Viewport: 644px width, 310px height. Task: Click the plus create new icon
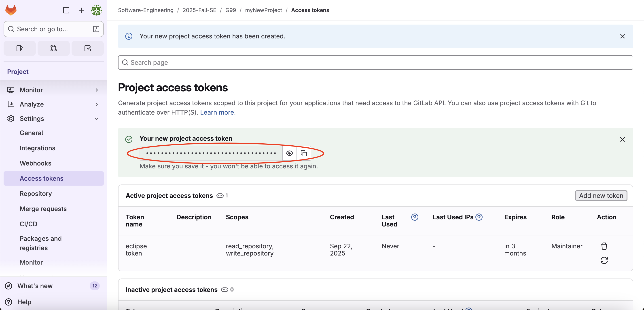[x=81, y=10]
